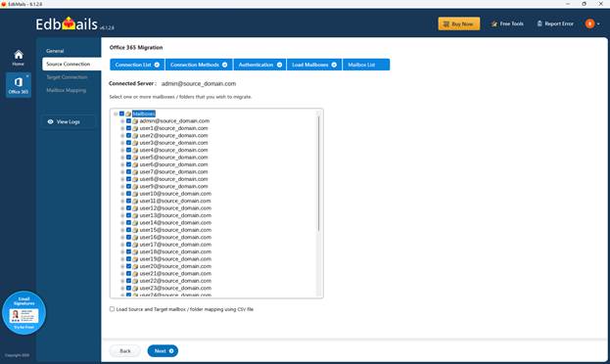Expand the user16@source_domain.com tree node
This screenshot has width=610, height=364.
122,237
